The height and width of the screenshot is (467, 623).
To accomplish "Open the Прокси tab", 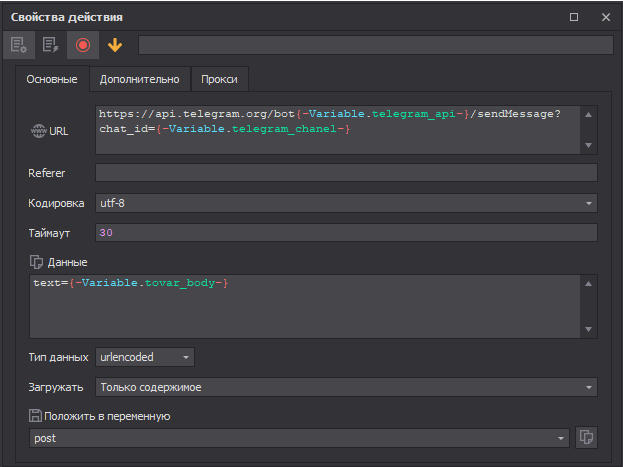I will pyautogui.click(x=219, y=79).
